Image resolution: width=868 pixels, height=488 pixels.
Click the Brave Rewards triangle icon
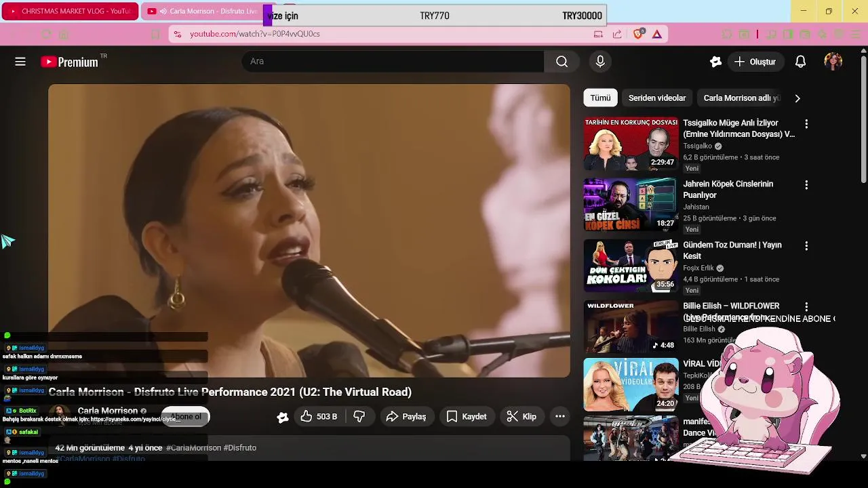(x=657, y=34)
